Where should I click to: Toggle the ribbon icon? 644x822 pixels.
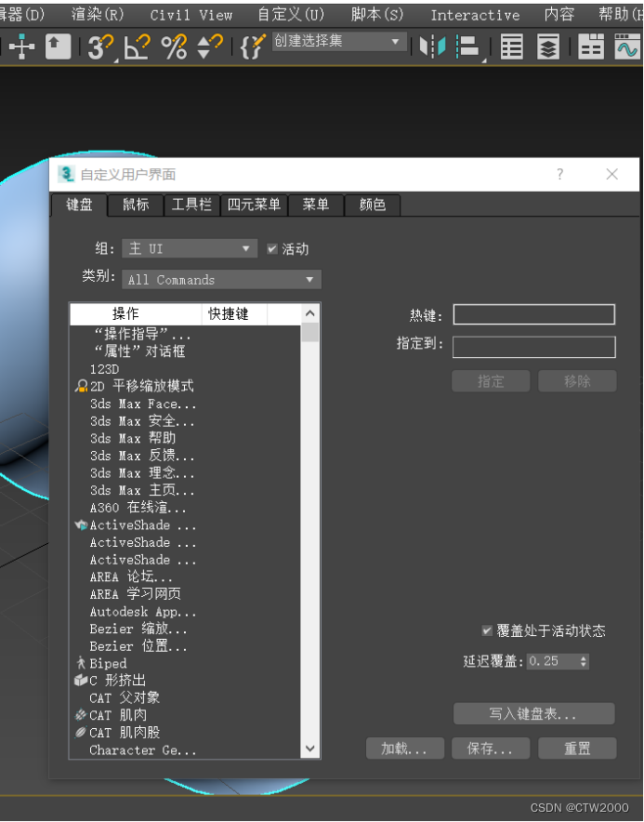(x=591, y=46)
